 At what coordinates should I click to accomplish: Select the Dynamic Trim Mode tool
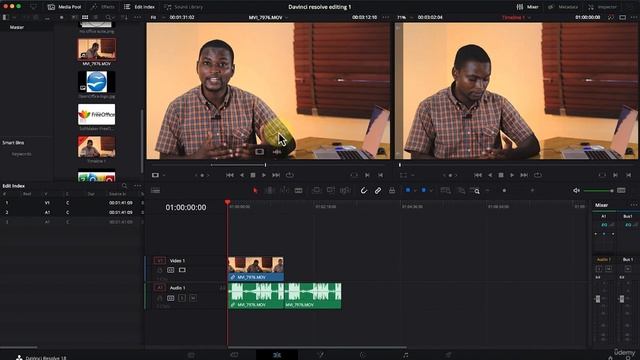(x=284, y=191)
